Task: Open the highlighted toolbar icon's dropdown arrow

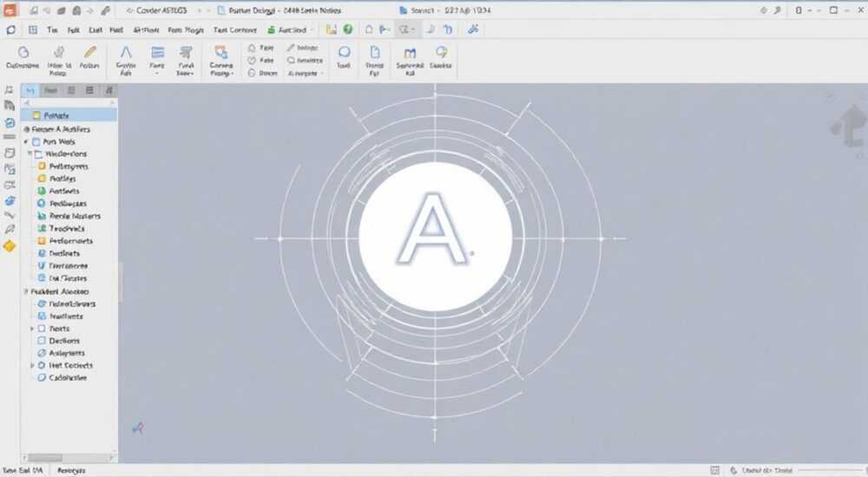Action: (x=413, y=29)
